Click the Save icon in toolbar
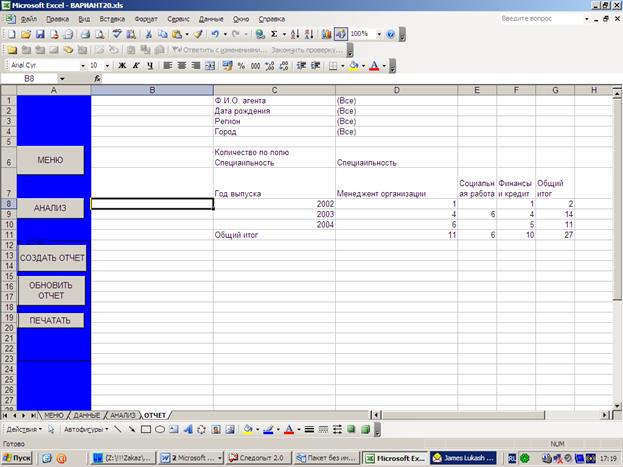The height and width of the screenshot is (467, 623). (38, 34)
